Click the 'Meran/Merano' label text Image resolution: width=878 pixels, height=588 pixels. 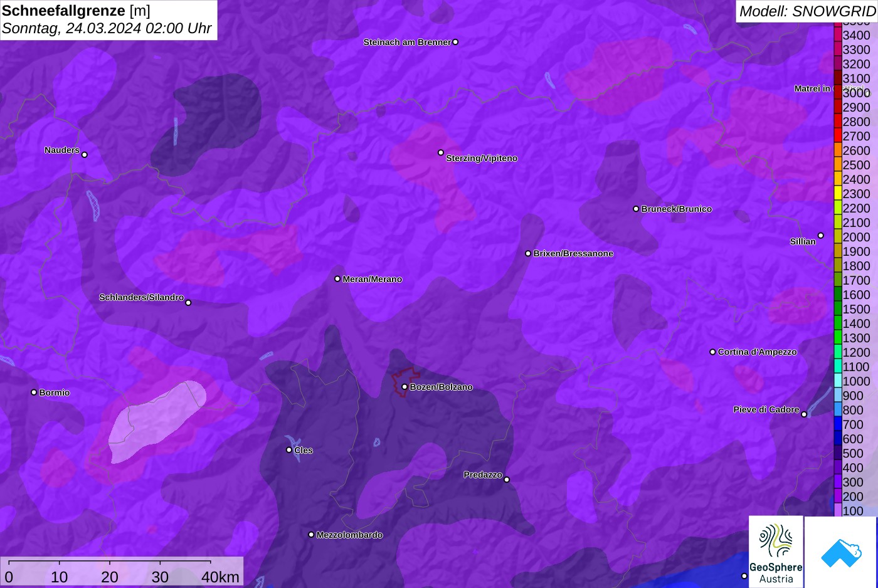372,279
